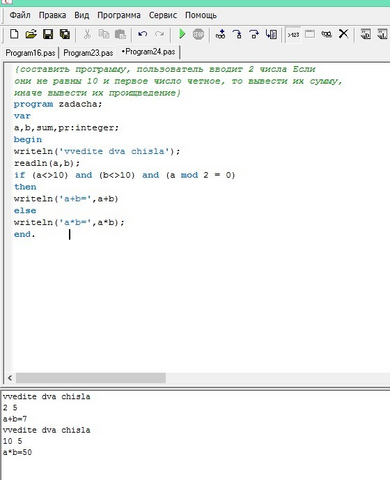The height and width of the screenshot is (480, 390).
Task: Open the Вид menu
Action: click(82, 15)
